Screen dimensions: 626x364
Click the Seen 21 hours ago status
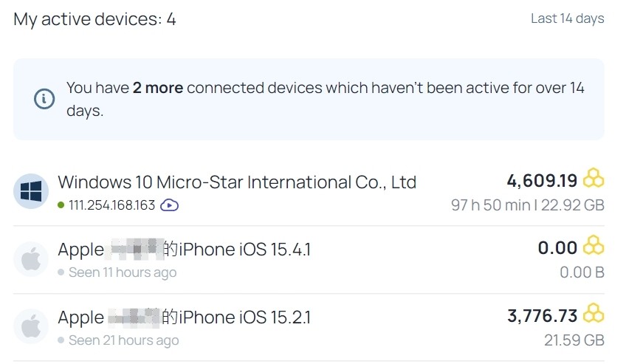tap(123, 340)
